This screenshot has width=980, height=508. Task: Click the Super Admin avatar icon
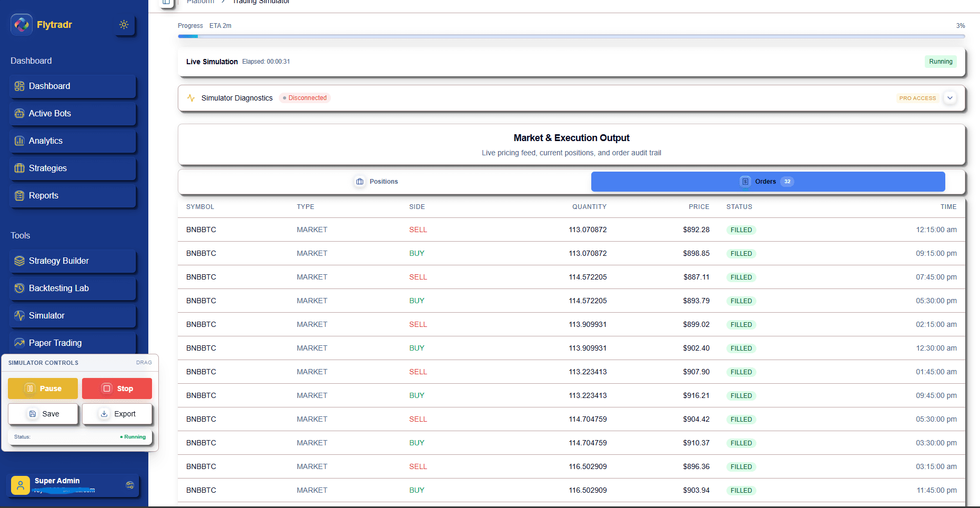21,485
